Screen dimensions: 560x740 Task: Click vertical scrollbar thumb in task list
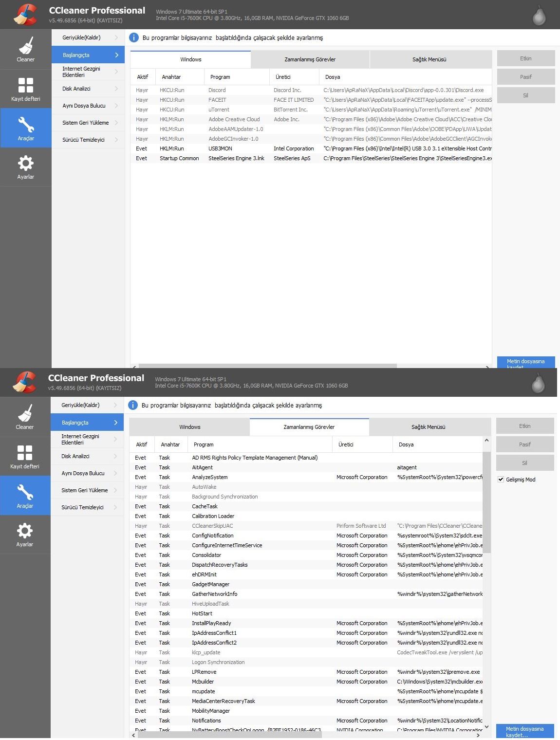tap(486, 502)
